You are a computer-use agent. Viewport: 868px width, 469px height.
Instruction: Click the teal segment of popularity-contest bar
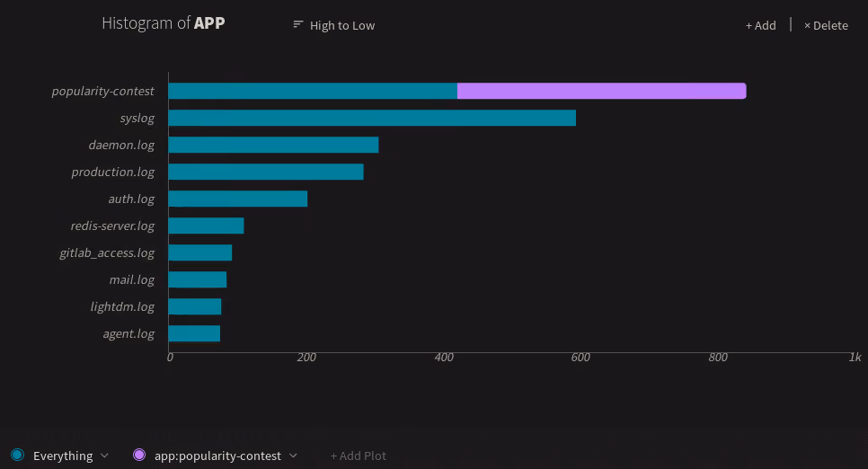[313, 91]
